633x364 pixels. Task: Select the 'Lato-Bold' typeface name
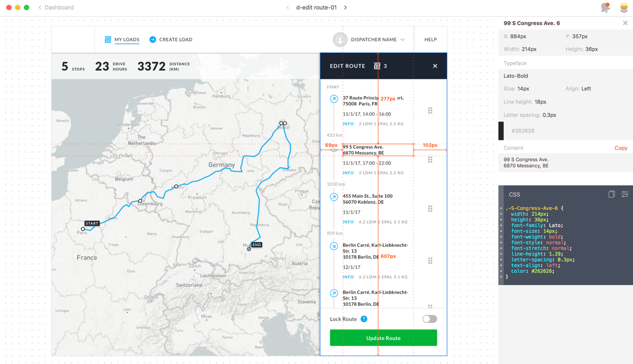click(516, 76)
